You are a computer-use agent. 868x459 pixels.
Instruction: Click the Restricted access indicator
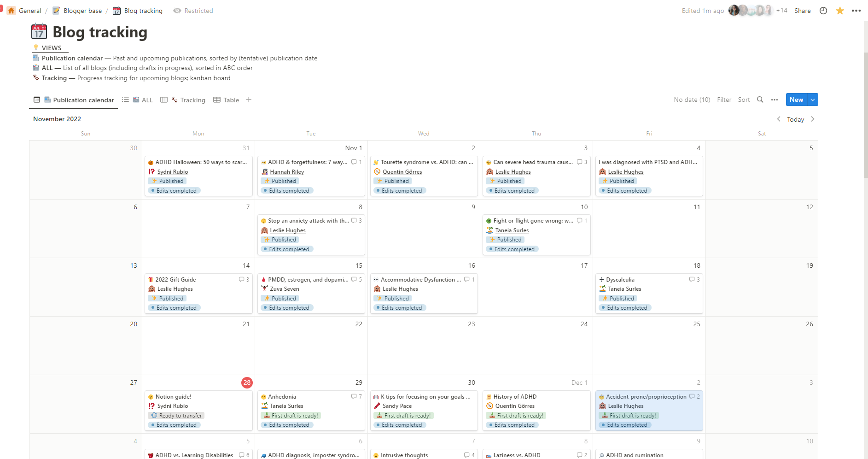(193, 11)
